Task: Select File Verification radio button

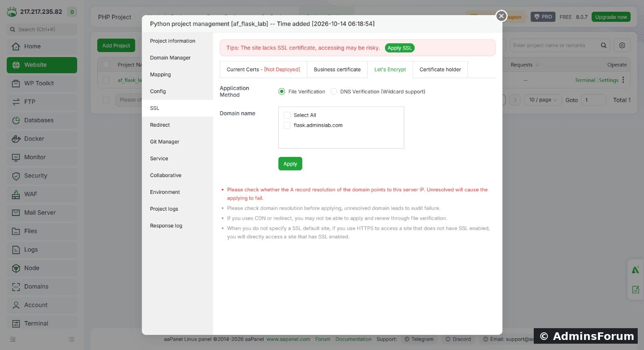Action: point(282,91)
